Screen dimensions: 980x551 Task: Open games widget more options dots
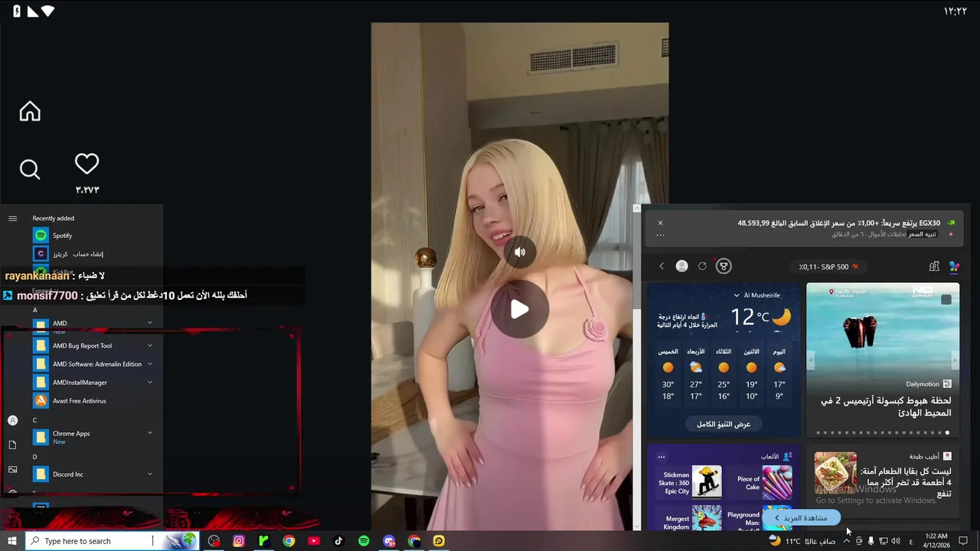(x=661, y=457)
